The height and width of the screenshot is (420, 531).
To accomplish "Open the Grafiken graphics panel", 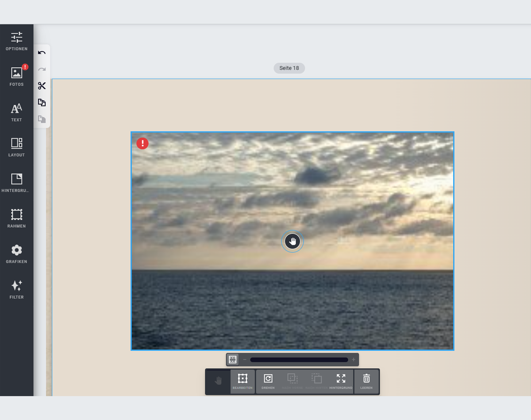I will click(16, 254).
